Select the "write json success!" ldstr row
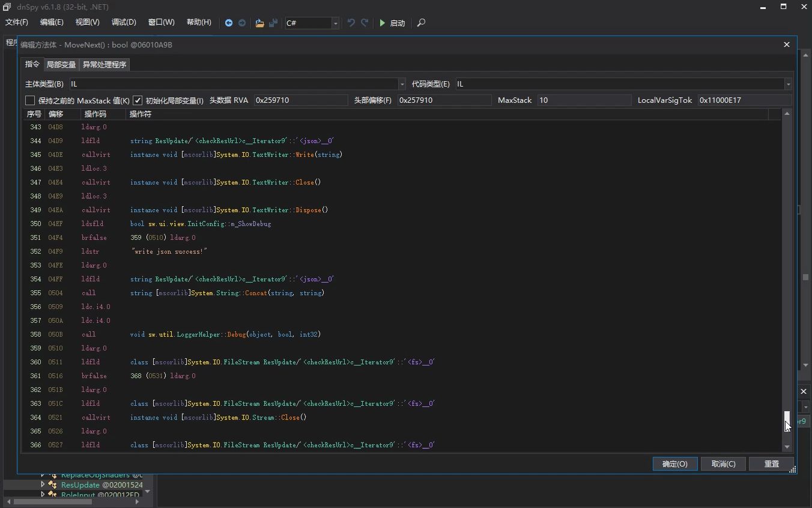Screen dimensions: 812x508 coord(402,251)
